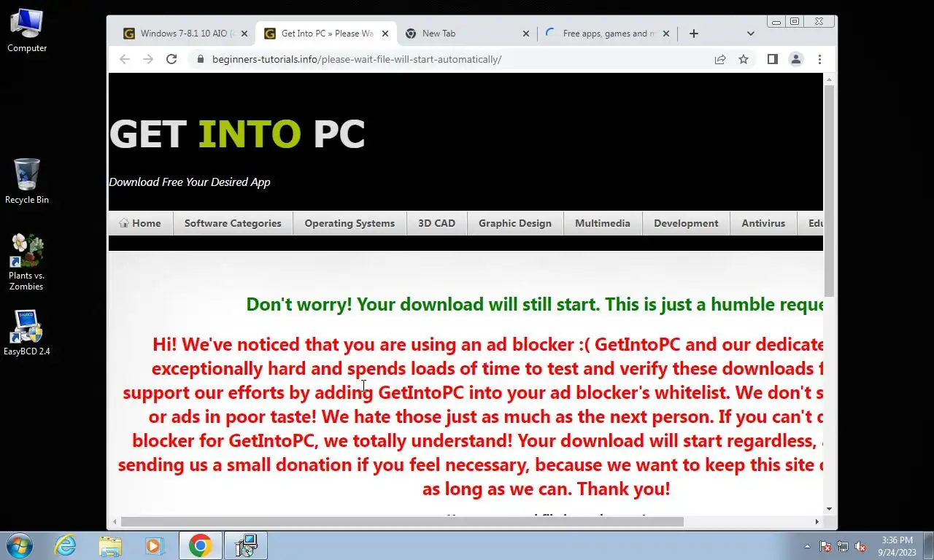Launch Windows Media Player from taskbar
This screenshot has height=560, width=934.
[x=155, y=545]
